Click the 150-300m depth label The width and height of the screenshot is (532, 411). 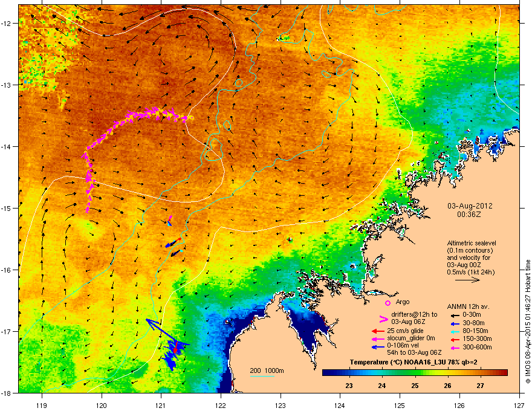click(x=477, y=338)
